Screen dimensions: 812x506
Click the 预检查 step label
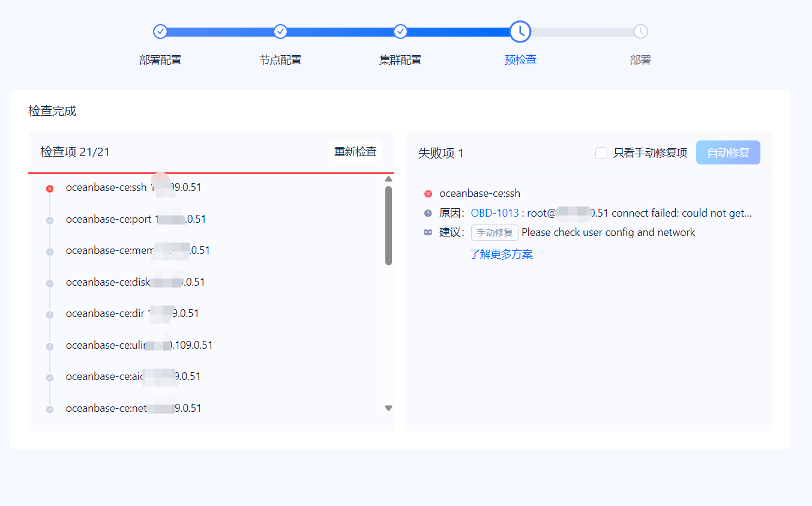pyautogui.click(x=520, y=60)
